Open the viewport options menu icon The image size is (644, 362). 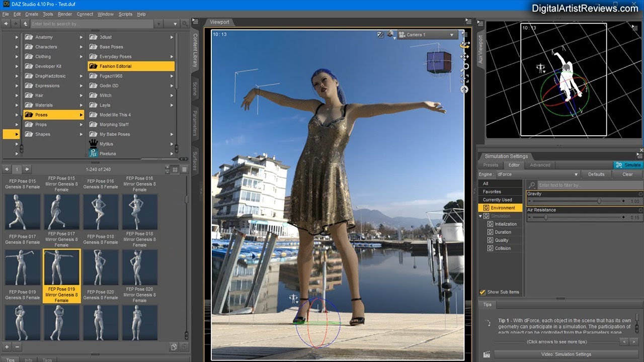[x=465, y=34]
